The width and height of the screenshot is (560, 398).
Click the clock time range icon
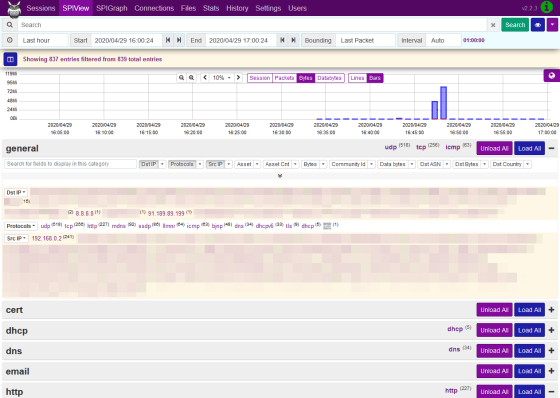10,40
